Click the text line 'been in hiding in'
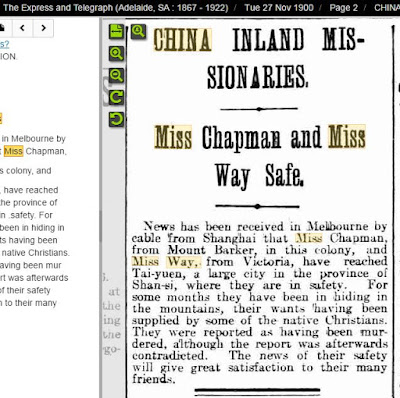 point(32,228)
